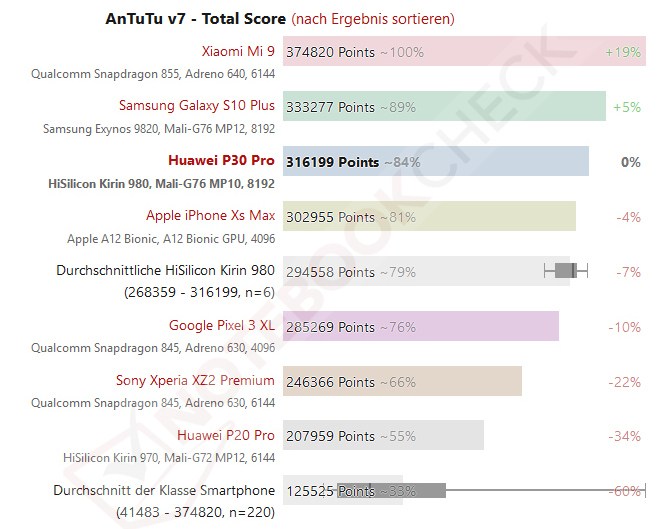Open the Apple iPhone Xs Max link
This screenshot has height=529, width=671.
coord(210,216)
